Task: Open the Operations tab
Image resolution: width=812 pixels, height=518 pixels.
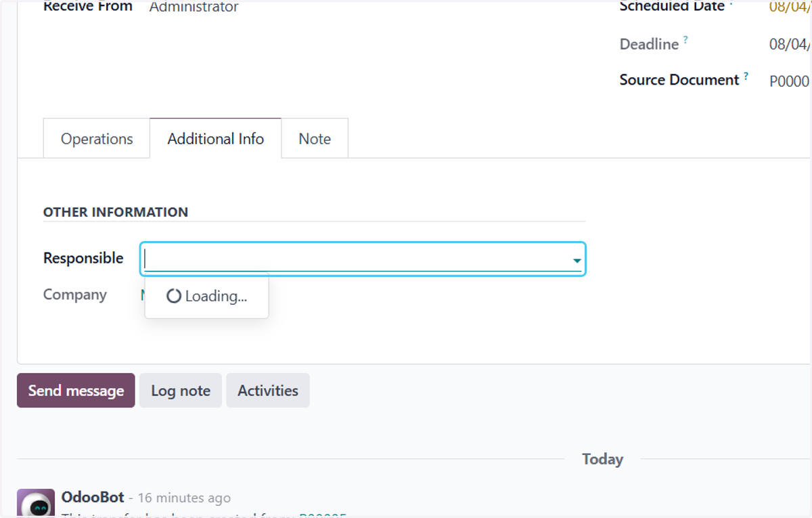Action: 97,139
